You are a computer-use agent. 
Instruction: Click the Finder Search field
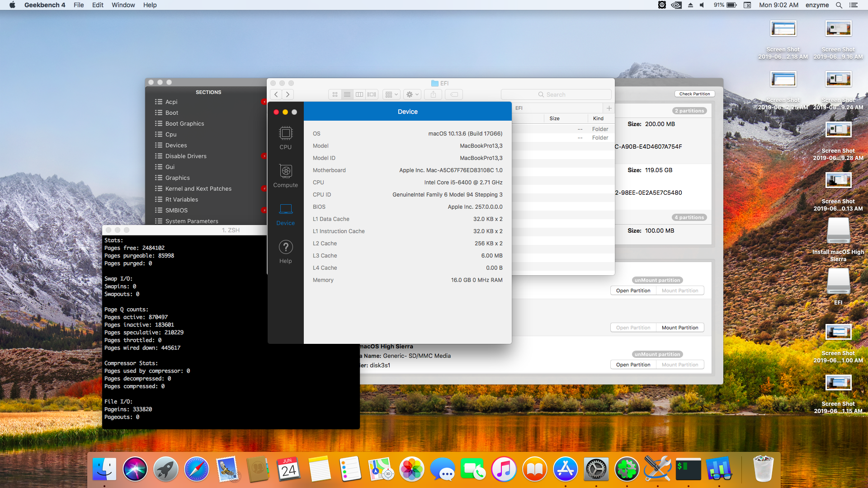coord(556,94)
